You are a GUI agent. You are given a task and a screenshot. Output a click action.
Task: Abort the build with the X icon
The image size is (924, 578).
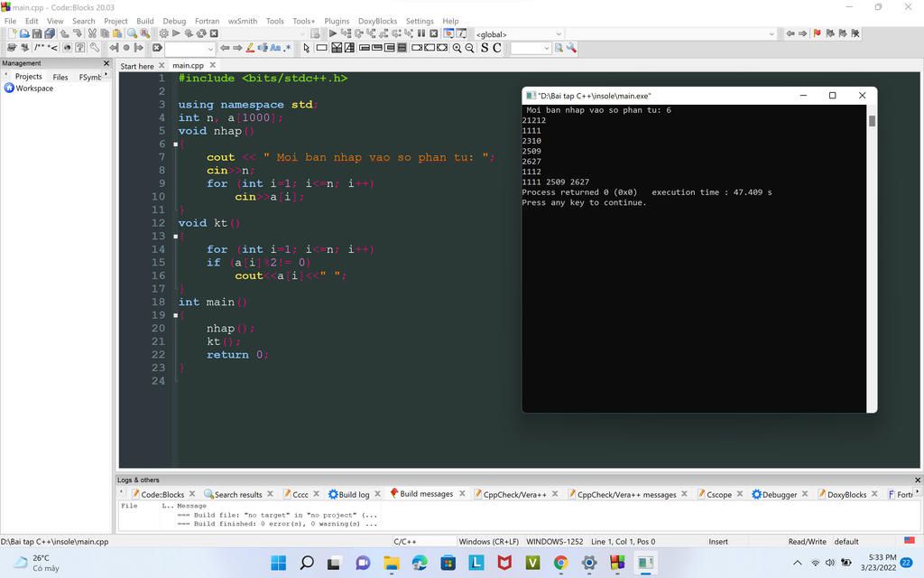point(215,33)
